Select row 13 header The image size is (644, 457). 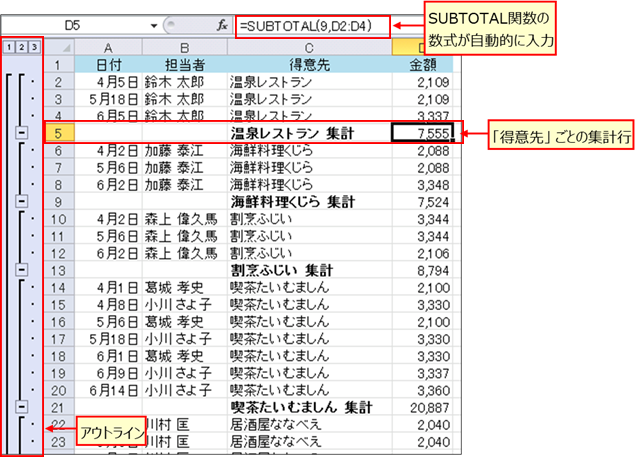tap(59, 270)
